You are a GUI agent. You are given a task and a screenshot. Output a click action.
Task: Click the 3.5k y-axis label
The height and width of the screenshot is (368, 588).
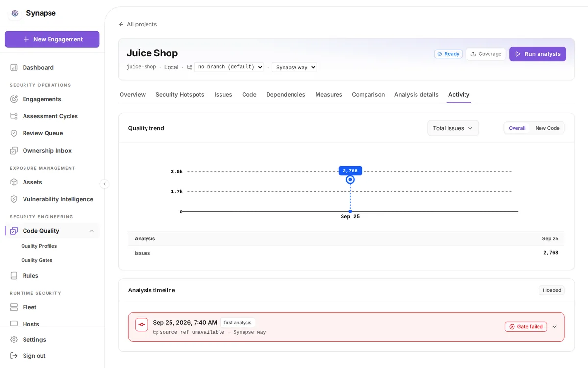click(177, 172)
